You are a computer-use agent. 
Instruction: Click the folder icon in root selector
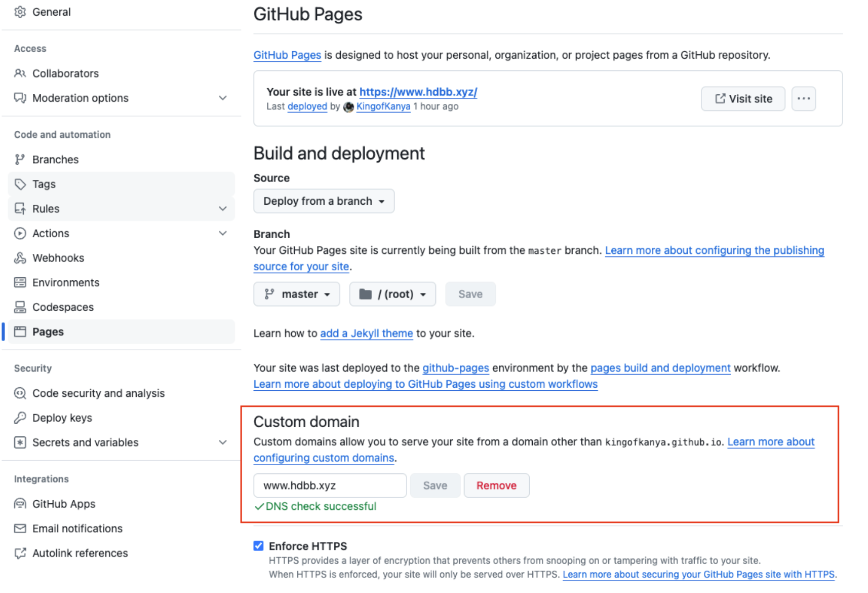pyautogui.click(x=365, y=294)
